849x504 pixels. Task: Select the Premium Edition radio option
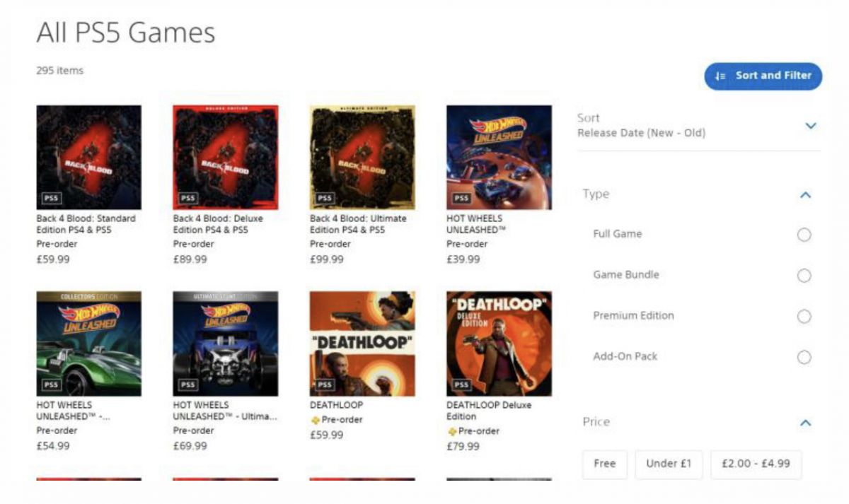[x=804, y=317]
